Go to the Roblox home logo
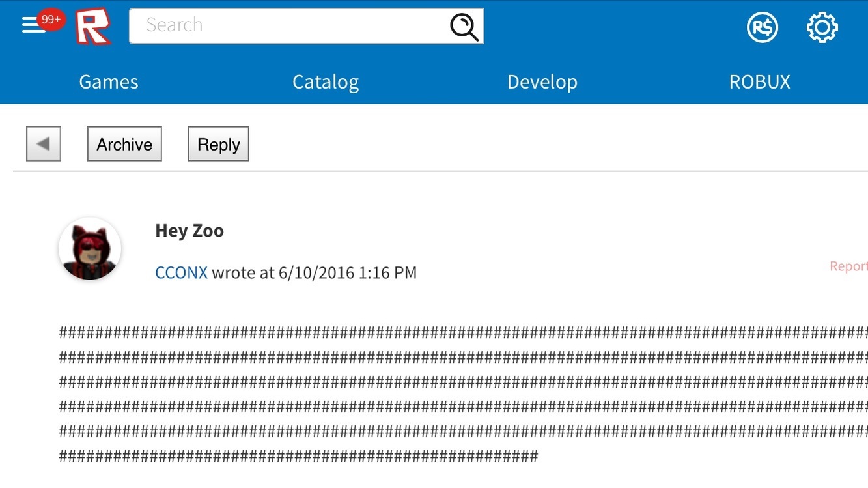Viewport: 868px width, 488px height. [x=92, y=27]
